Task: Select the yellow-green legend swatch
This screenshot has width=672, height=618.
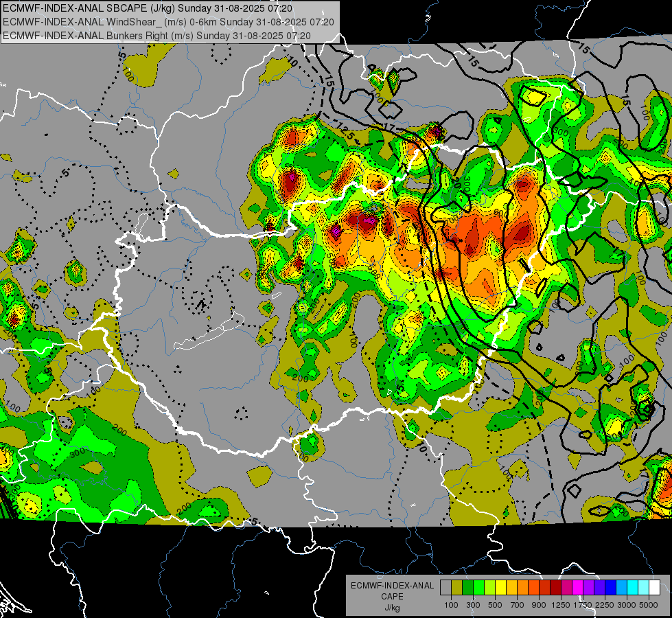Action: 489,587
